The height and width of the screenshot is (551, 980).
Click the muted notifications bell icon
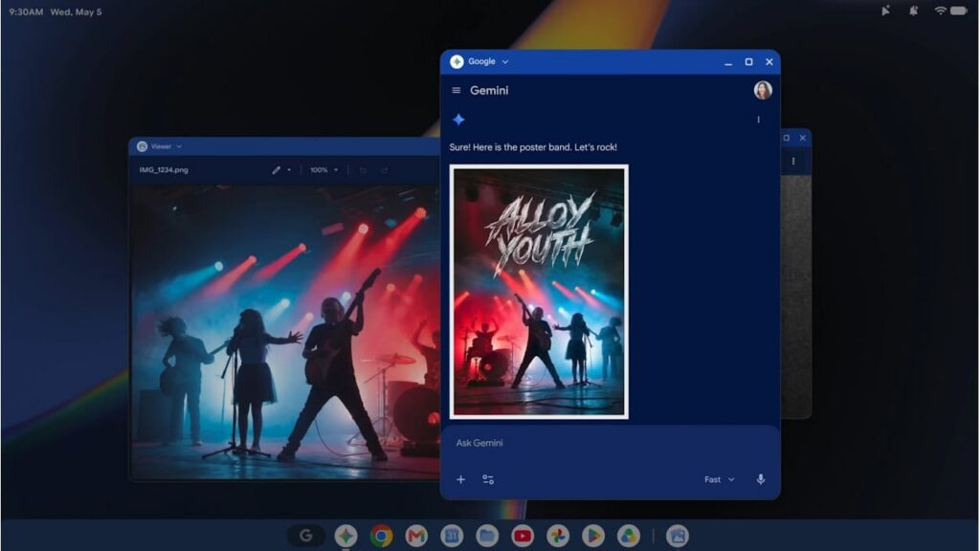pyautogui.click(x=913, y=11)
